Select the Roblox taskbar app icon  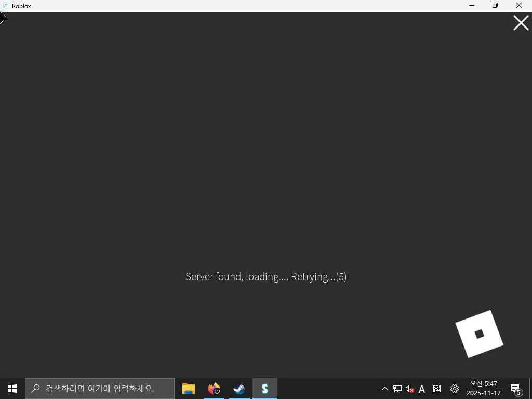coord(264,389)
